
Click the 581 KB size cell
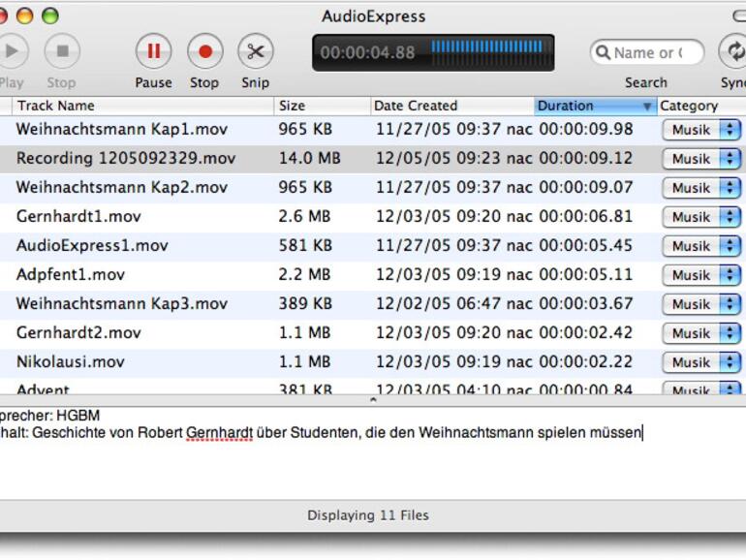pyautogui.click(x=305, y=245)
